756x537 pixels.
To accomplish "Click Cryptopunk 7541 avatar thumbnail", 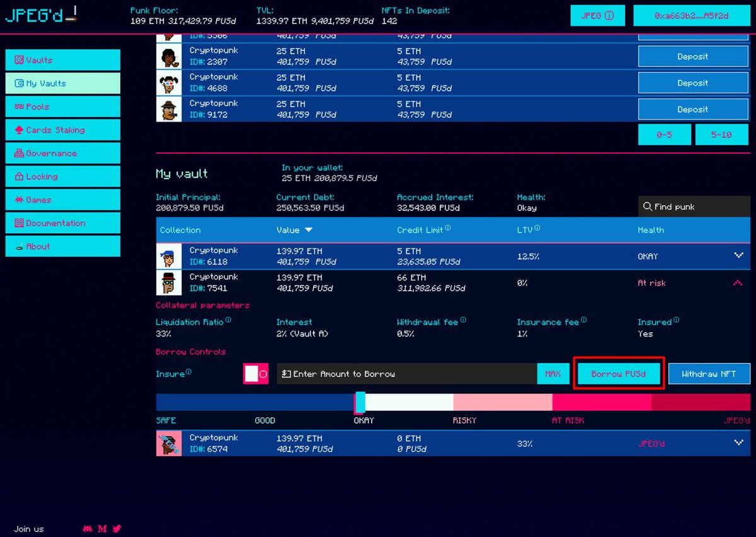I will tap(169, 283).
